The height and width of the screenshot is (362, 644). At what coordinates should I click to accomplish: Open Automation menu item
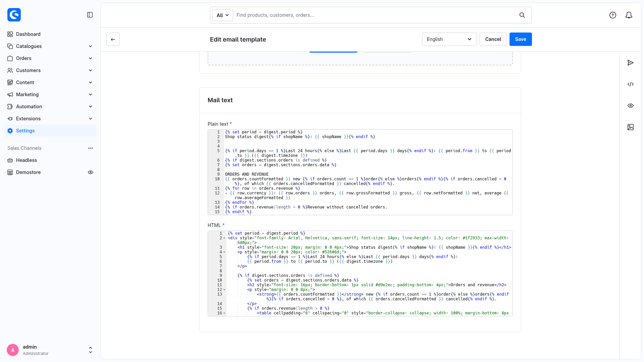click(x=50, y=107)
